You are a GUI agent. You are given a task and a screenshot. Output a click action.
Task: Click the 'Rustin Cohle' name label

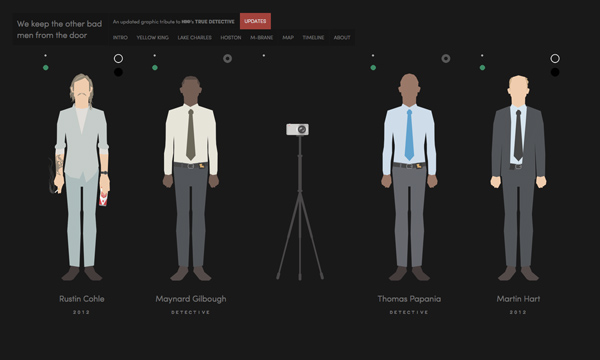coord(82,299)
